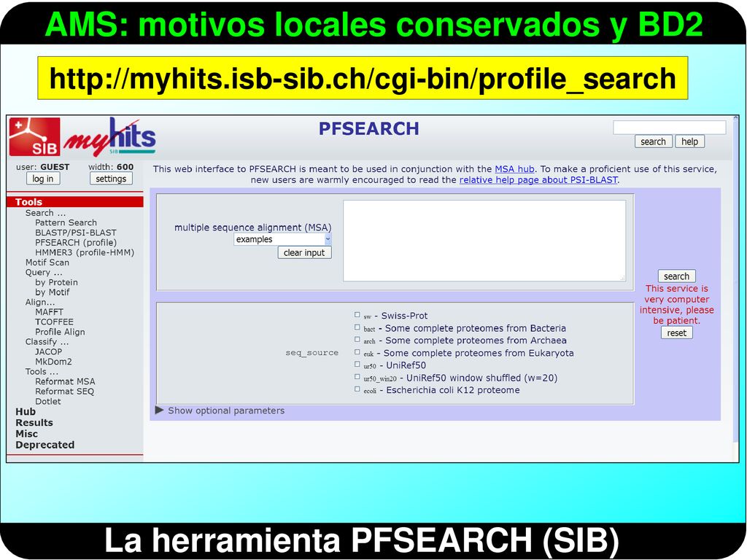Expand the Deprecated sidebar section

[x=45, y=445]
